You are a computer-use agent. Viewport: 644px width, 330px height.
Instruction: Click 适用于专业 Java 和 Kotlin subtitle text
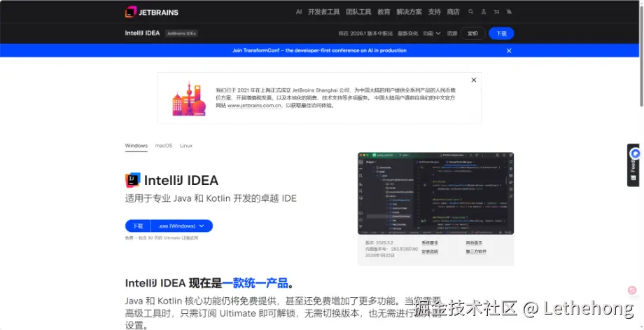click(211, 198)
